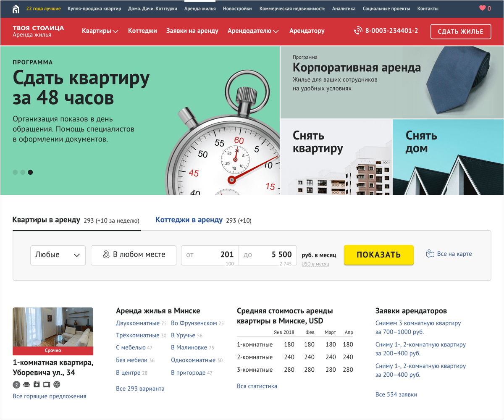
Task: Click the СДАТЬ ЖИЛЬЕ button
Action: [460, 31]
